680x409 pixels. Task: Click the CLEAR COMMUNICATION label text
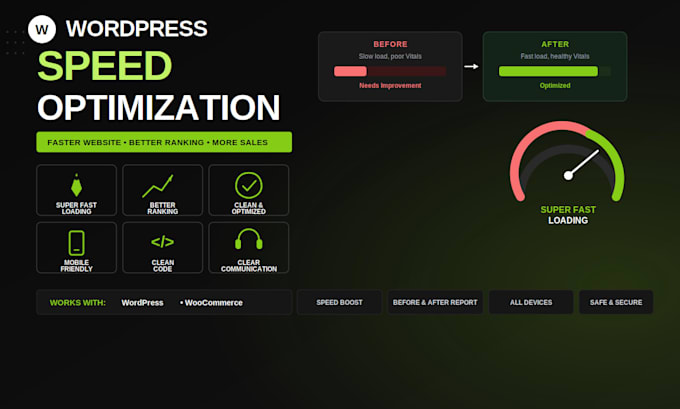pos(248,266)
